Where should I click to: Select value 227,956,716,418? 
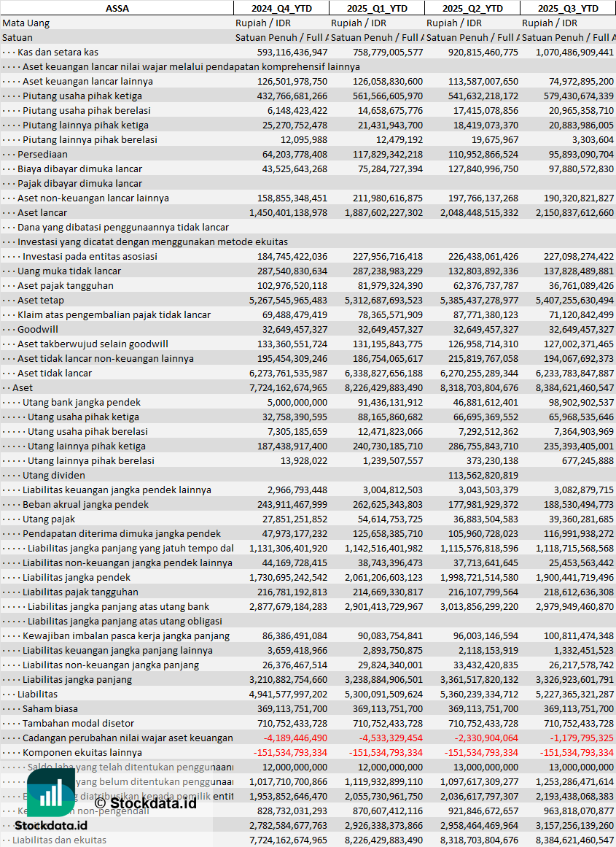388,257
